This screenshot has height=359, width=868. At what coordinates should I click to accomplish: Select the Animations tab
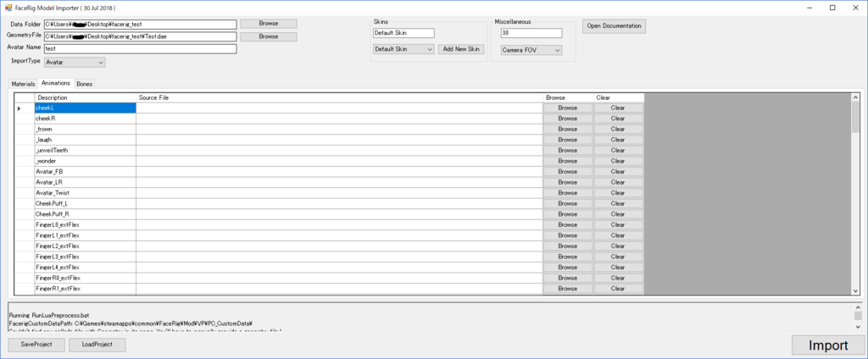click(x=56, y=83)
